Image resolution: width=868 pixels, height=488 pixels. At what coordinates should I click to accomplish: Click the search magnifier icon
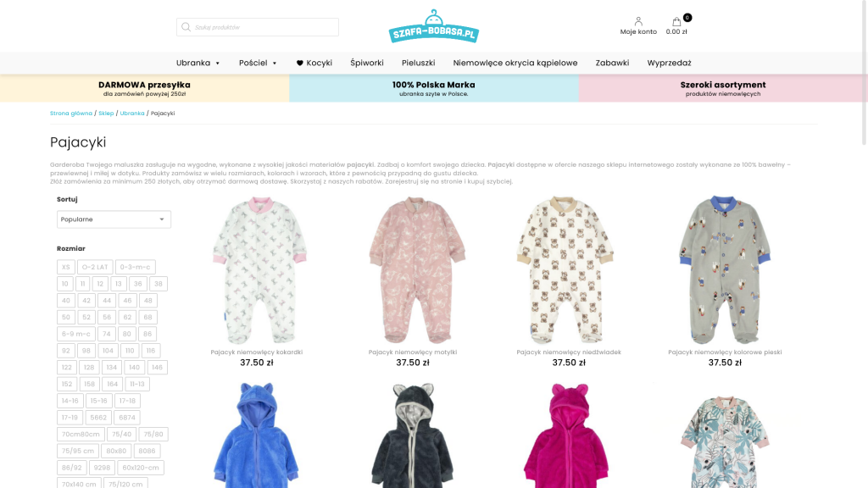186,27
